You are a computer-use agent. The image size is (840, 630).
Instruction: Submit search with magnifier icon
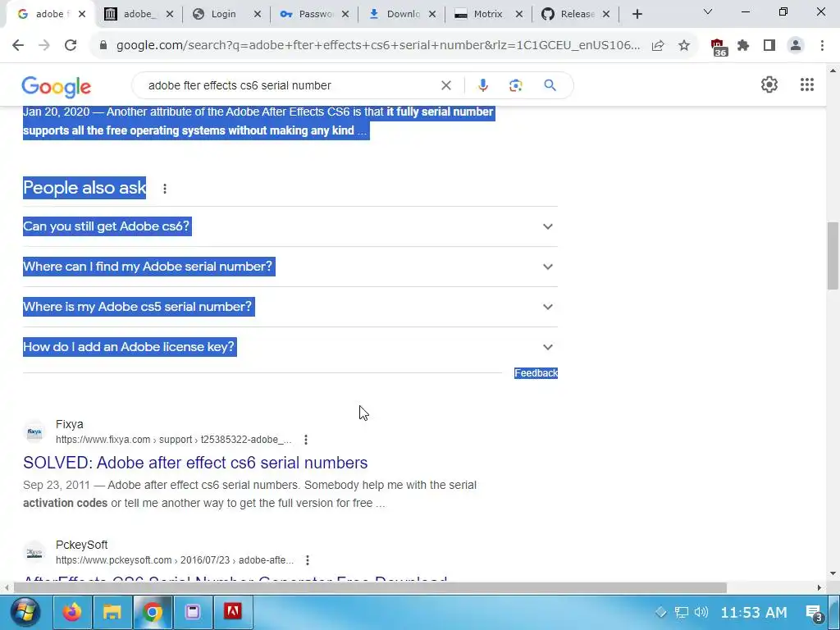pos(550,85)
